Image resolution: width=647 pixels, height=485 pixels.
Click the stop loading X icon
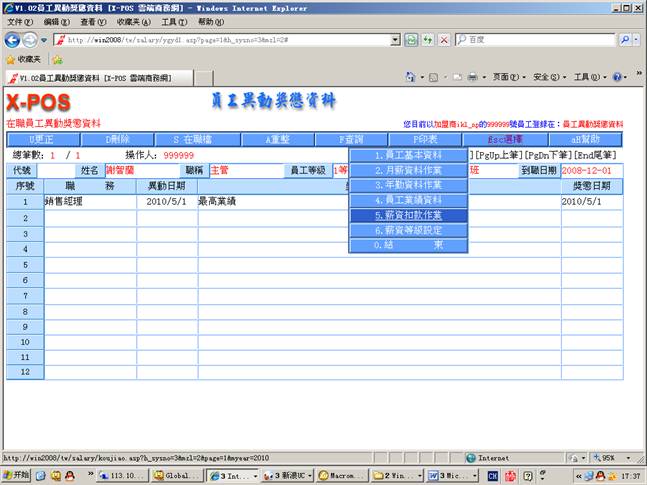click(443, 40)
